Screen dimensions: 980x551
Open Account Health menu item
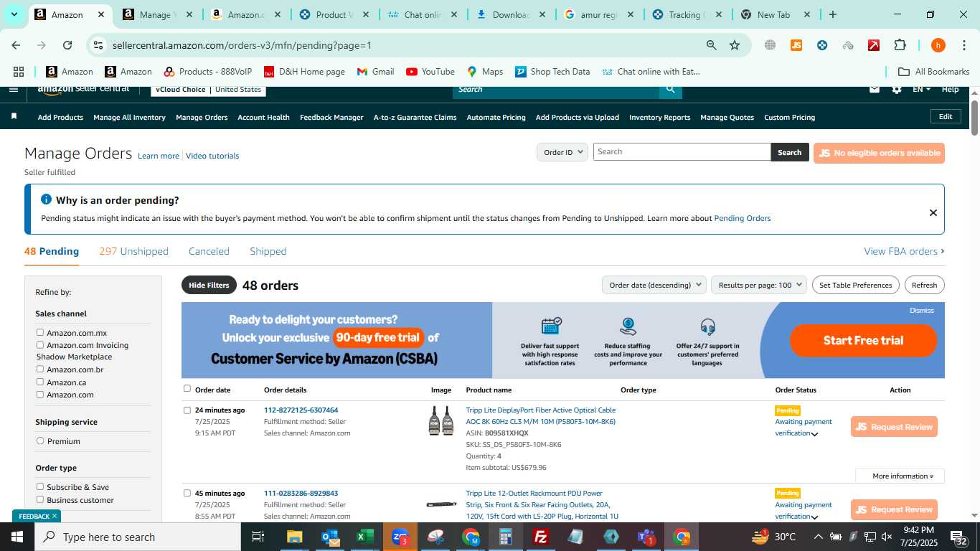pos(263,117)
